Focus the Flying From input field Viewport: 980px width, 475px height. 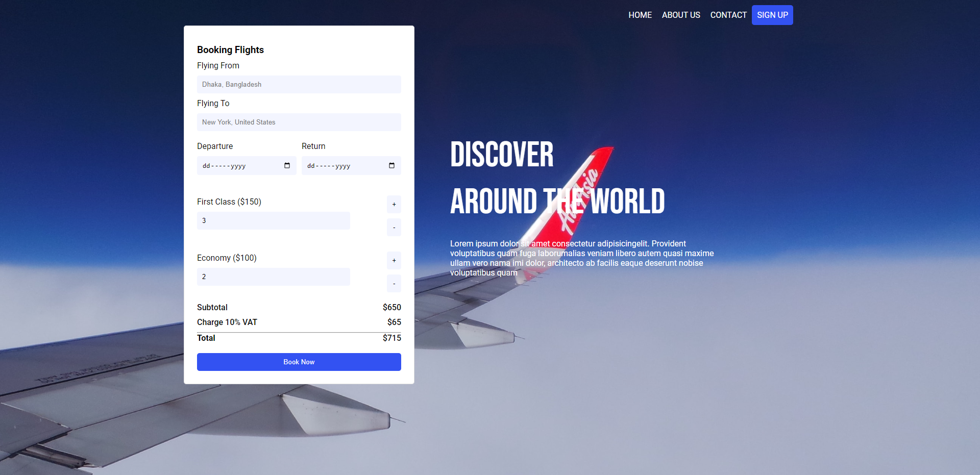[299, 85]
